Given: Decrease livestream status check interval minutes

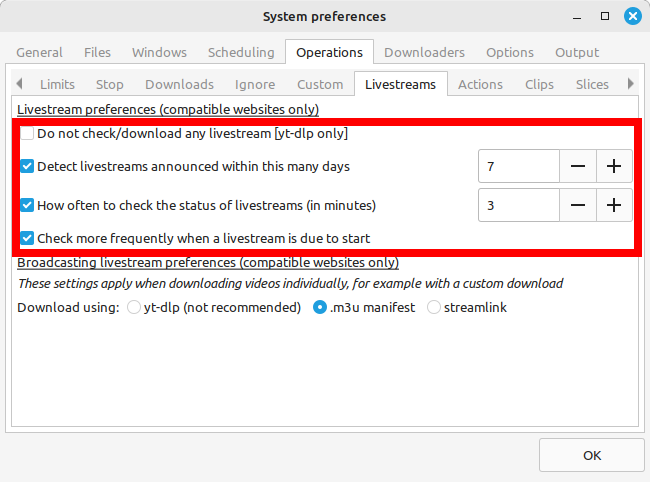Looking at the screenshot, I should (578, 205).
